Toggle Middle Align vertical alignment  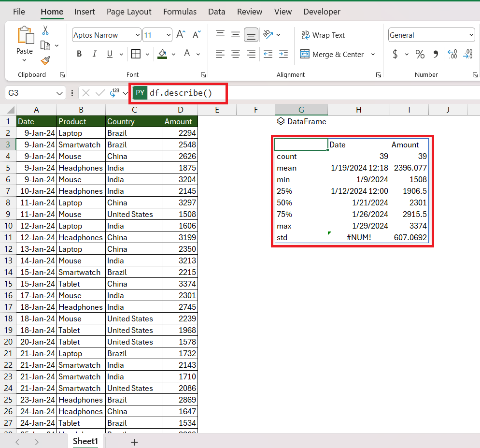point(235,35)
